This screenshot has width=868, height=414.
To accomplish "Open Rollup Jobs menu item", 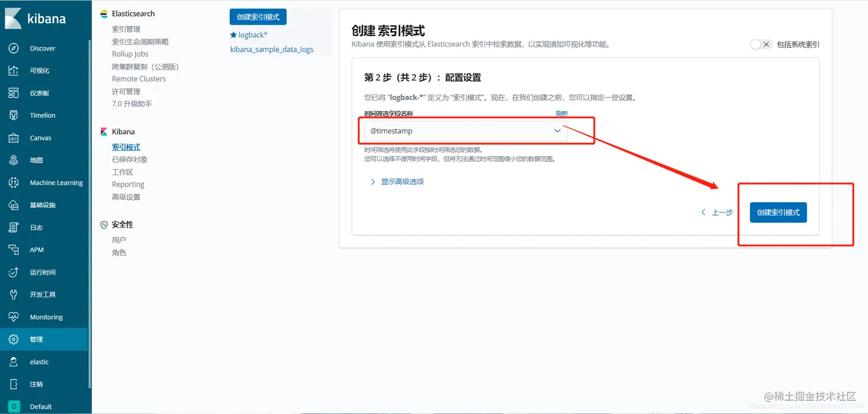I will [130, 54].
